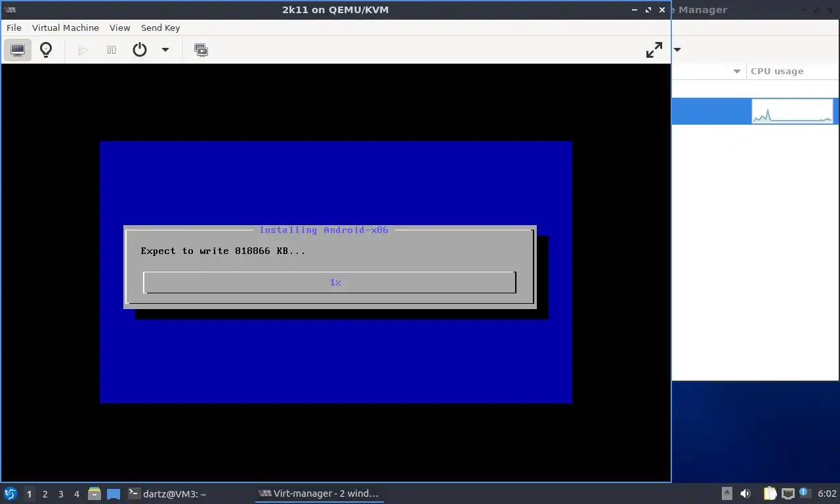Click window menu icon in 2k11 titlebar

click(10, 10)
